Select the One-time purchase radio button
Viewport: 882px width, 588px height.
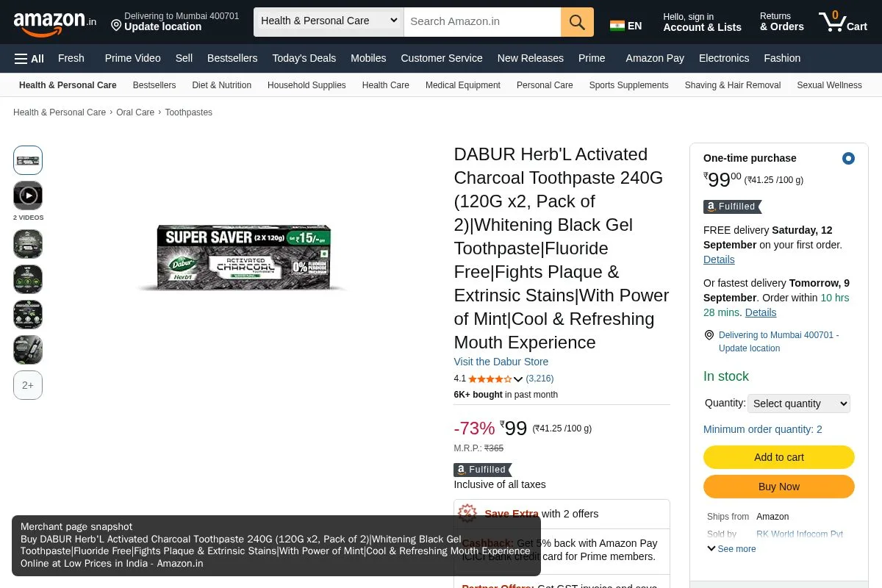point(848,158)
